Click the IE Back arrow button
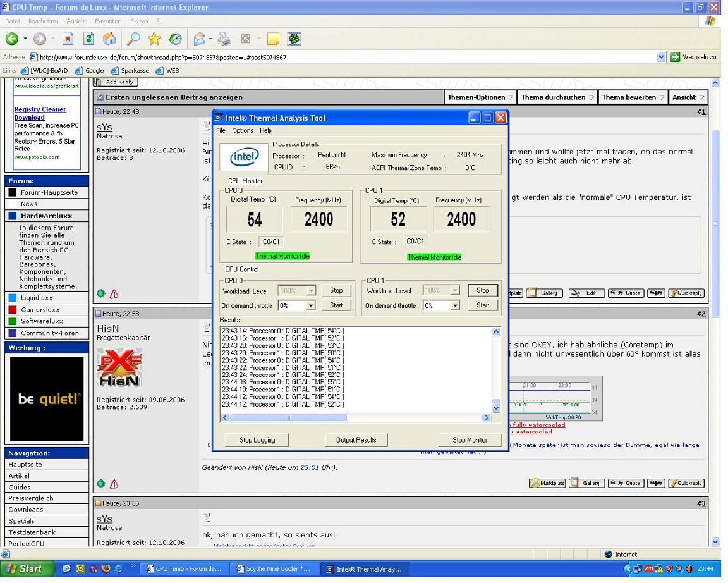This screenshot has width=728, height=583. 11,39
